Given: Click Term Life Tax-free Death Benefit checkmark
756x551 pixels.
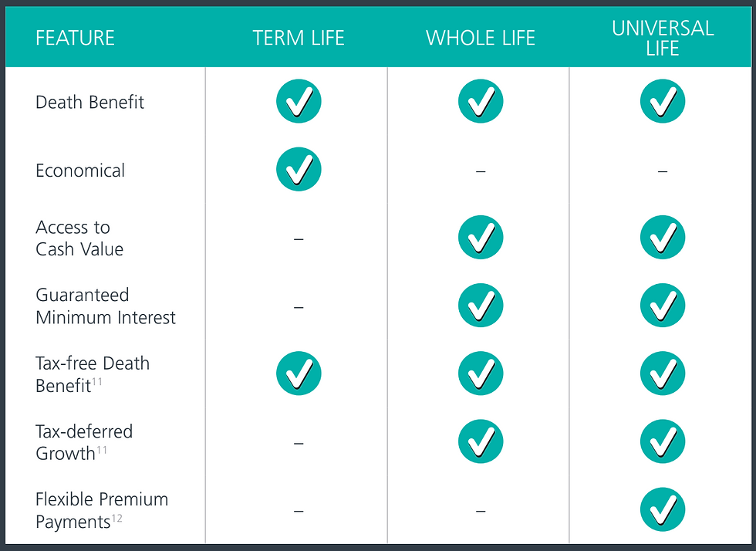Looking at the screenshot, I should (x=299, y=374).
